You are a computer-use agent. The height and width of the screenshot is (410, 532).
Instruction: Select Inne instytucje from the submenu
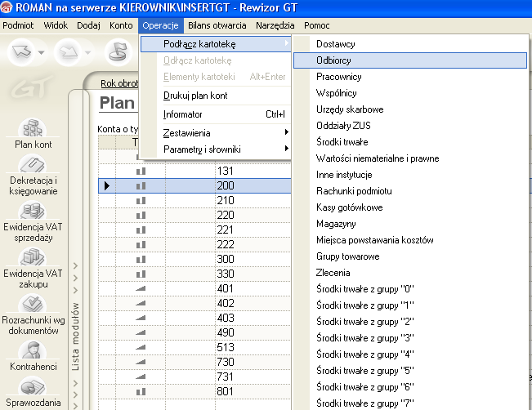(x=410, y=175)
